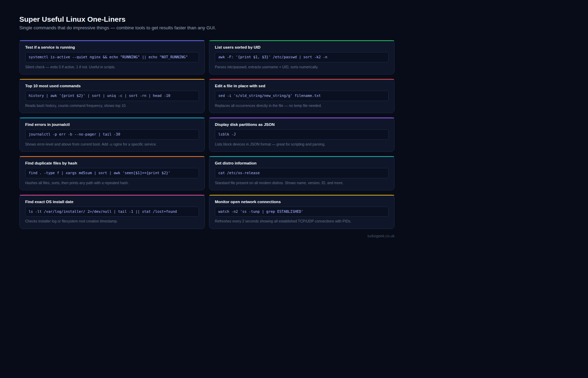Screen dimensions: 588x378
Task: Click the lsblk -J command box
Action: (301, 135)
